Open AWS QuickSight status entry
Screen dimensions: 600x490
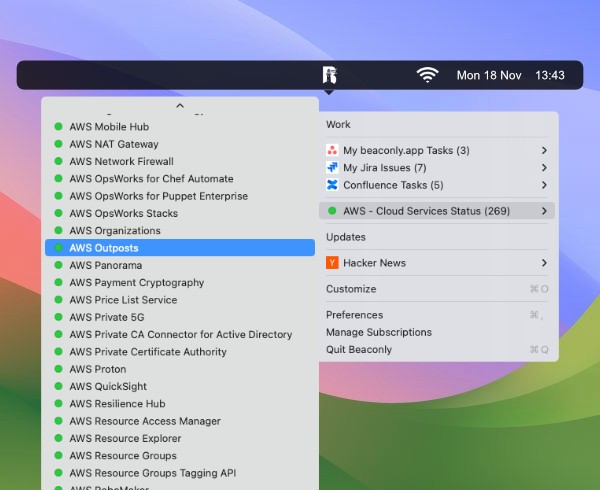click(x=108, y=387)
